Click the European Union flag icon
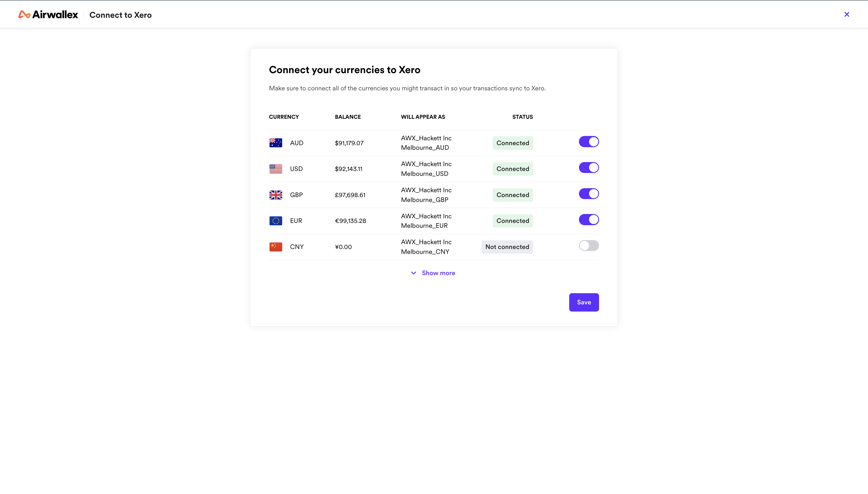This screenshot has height=494, width=868. tap(276, 221)
